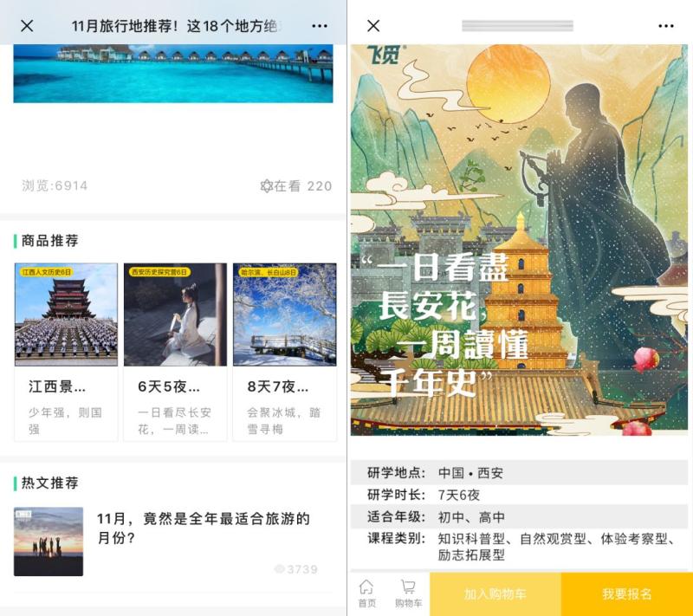
Task: Close the 11月旅行地推荐 article page
Action: [x=27, y=26]
